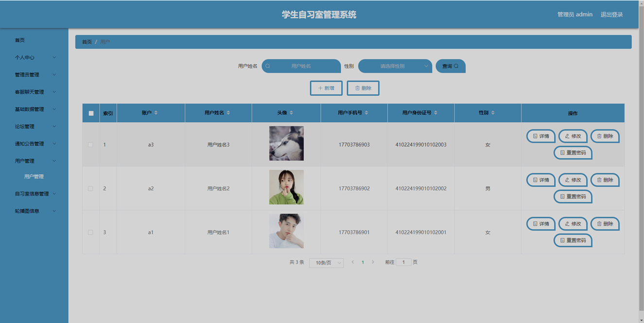Click the search magnifier icon in 查询 button
Screen dimensions: 644x323
[456, 66]
